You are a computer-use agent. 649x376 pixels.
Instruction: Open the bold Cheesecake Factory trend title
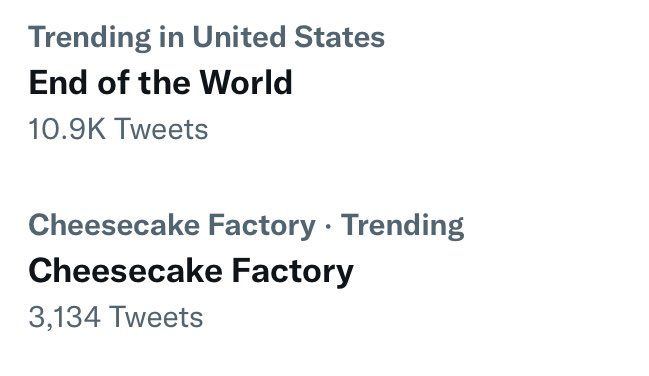191,272
